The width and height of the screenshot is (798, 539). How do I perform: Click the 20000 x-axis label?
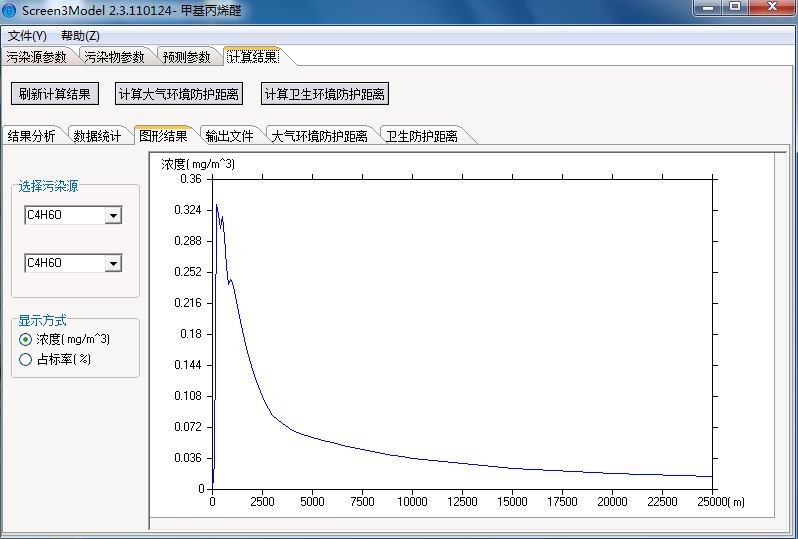(612, 502)
